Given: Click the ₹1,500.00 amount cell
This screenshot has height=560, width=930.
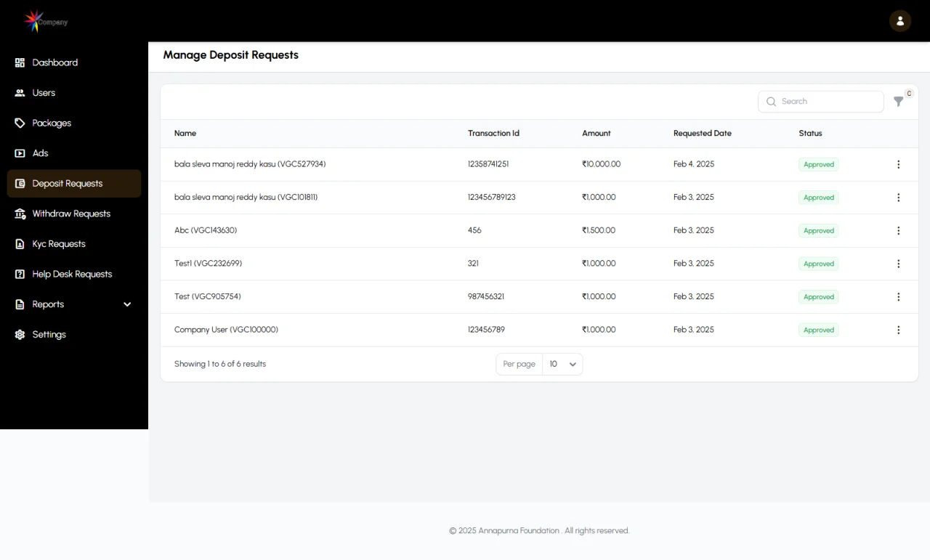Looking at the screenshot, I should 599,230.
